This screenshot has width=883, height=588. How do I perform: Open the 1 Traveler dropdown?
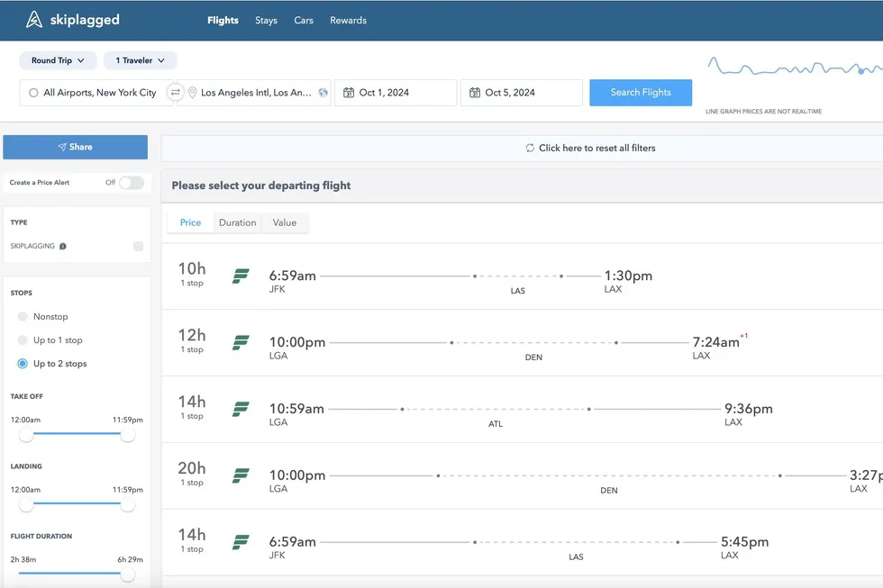point(141,60)
